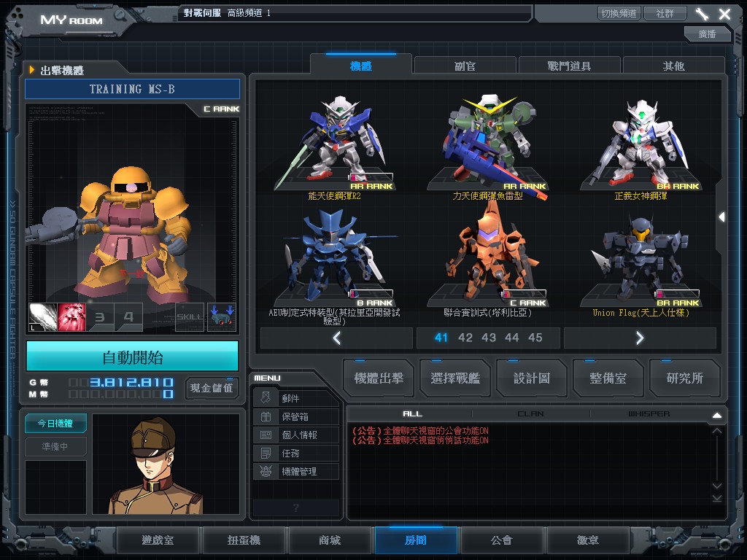
Task: Select 正義女神鋼彈 unit thumbnail
Action: 640,143
